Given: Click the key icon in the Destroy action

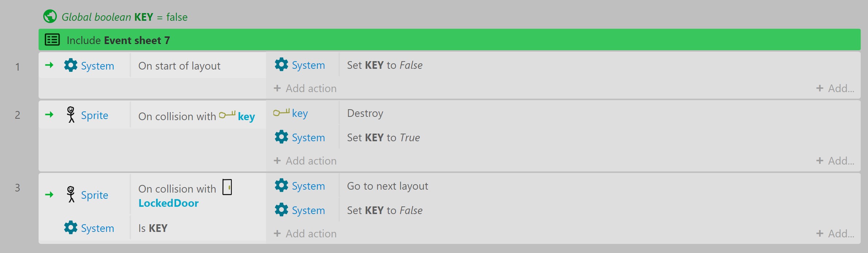Looking at the screenshot, I should [x=281, y=112].
